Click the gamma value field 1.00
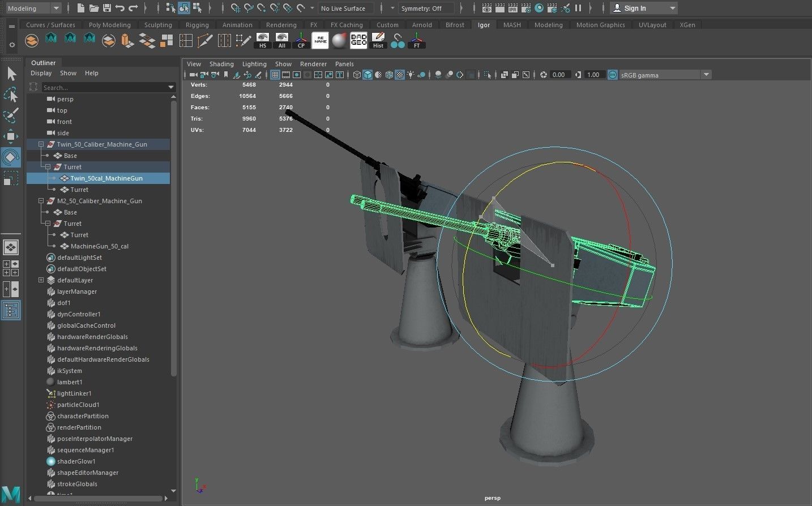 [594, 75]
